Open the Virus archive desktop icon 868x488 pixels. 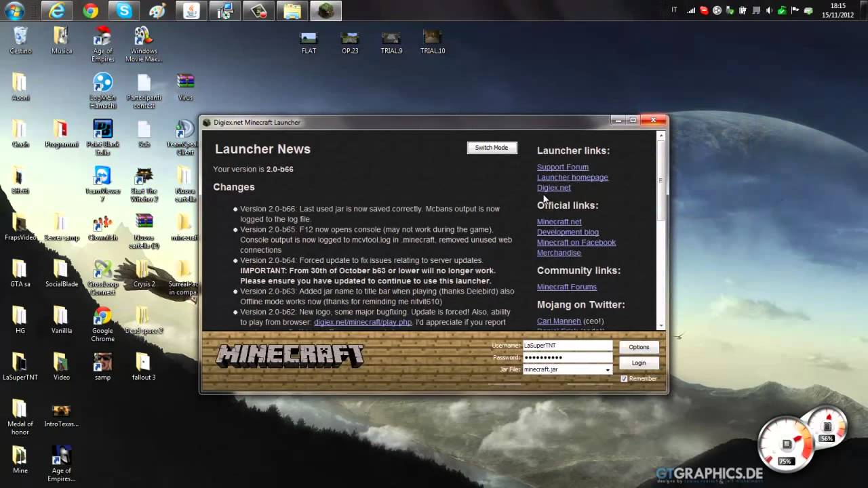[185, 87]
